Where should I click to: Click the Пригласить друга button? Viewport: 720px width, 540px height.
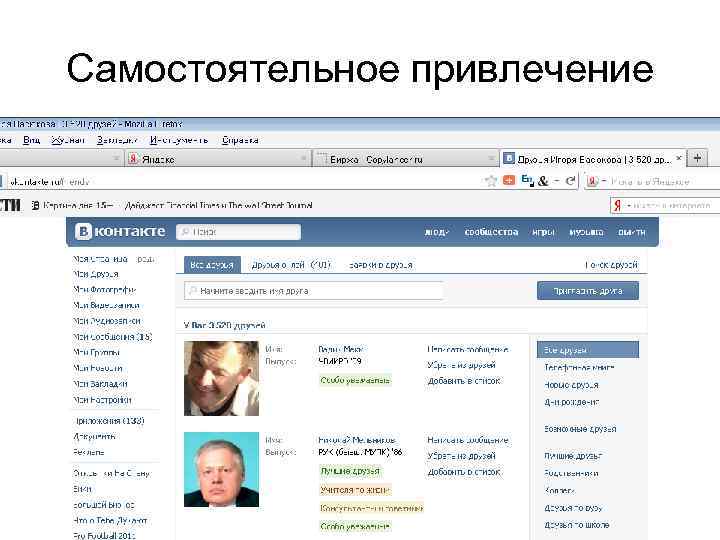(x=588, y=291)
